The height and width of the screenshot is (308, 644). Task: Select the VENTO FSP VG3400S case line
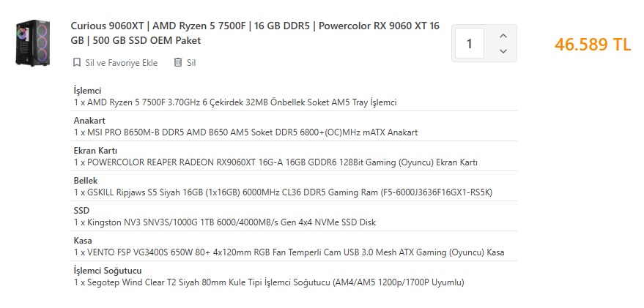289,252
